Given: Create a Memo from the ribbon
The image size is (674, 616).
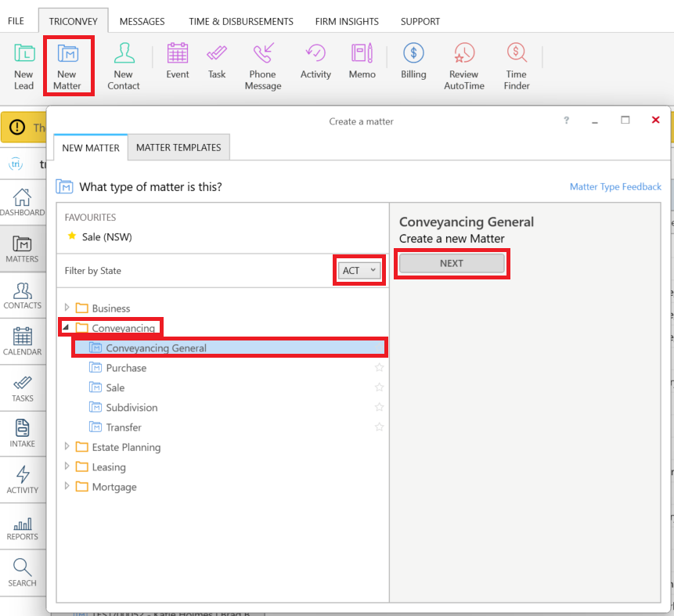Looking at the screenshot, I should [362, 60].
